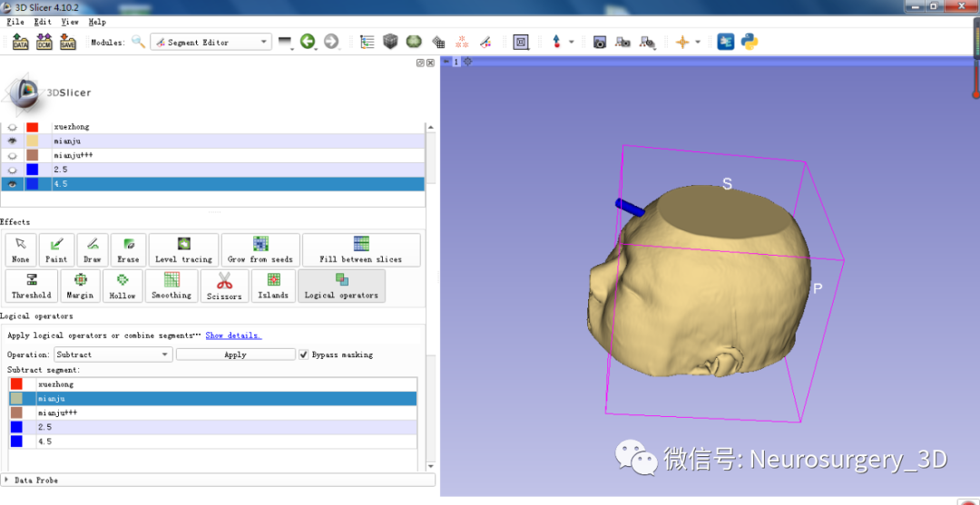Open the Python interactor icon
Screen dimensions: 980x505
point(750,42)
